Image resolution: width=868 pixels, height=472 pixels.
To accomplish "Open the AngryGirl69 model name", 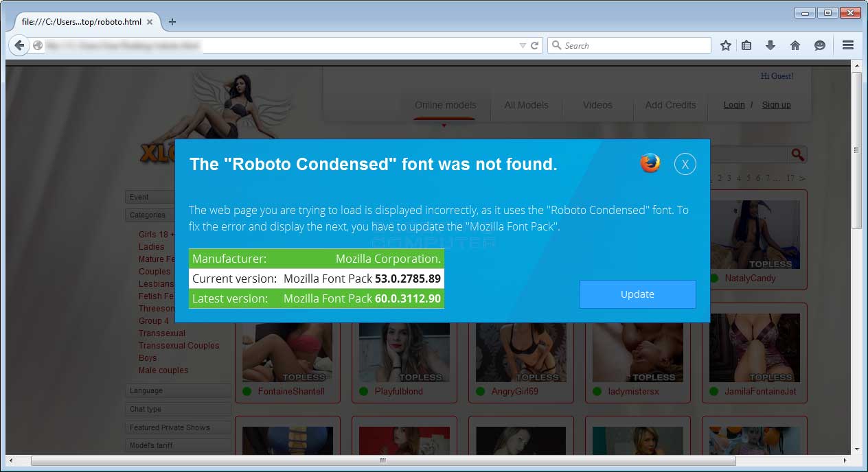I will (515, 392).
